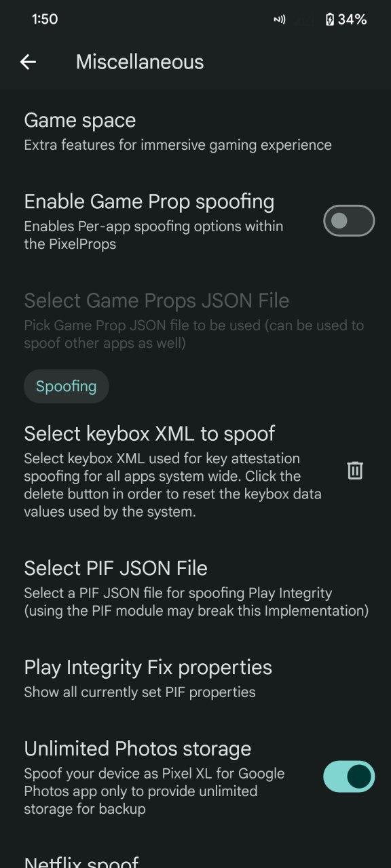Toggle Enable Game Prop spoofing switch
Screen dimensions: 391x868
349,221
